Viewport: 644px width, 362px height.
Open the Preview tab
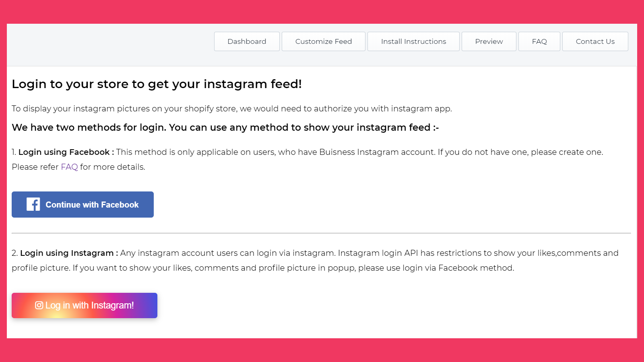pos(489,41)
